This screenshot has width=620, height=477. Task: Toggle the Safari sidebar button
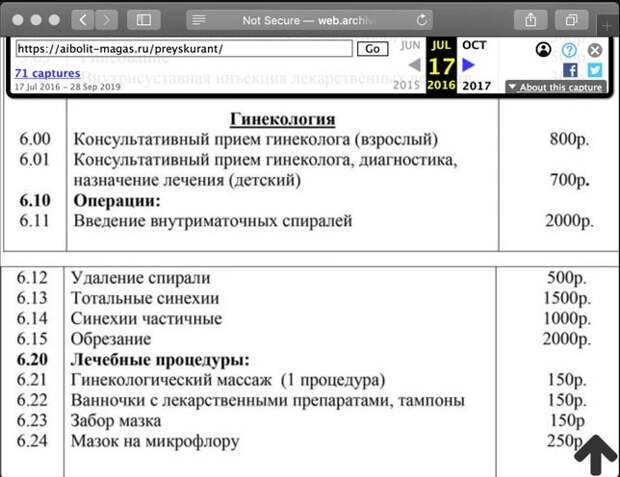pyautogui.click(x=144, y=20)
